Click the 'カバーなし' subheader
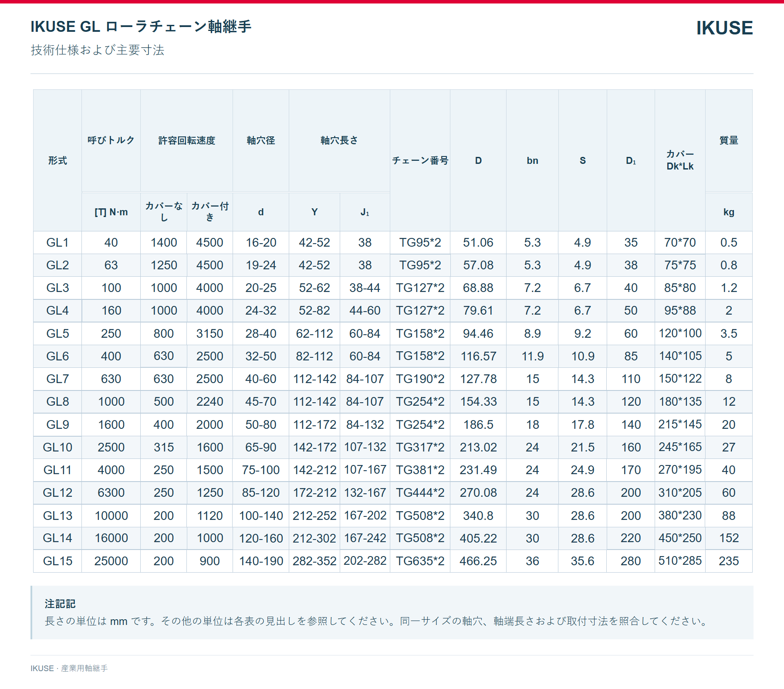Image resolution: width=784 pixels, height=689 pixels. pyautogui.click(x=164, y=211)
